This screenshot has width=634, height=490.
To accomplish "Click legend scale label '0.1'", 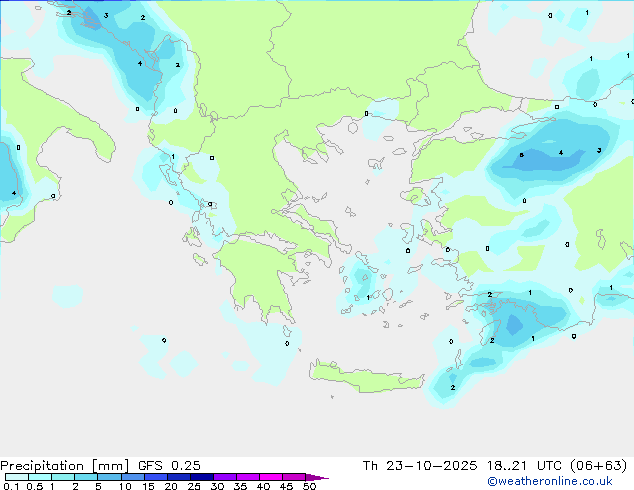I will pos(11,486).
